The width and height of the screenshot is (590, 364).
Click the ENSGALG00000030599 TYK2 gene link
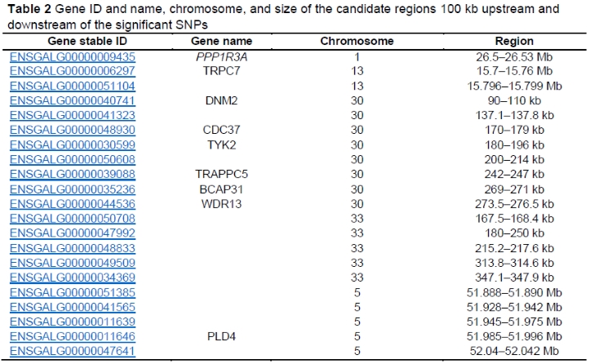click(73, 144)
